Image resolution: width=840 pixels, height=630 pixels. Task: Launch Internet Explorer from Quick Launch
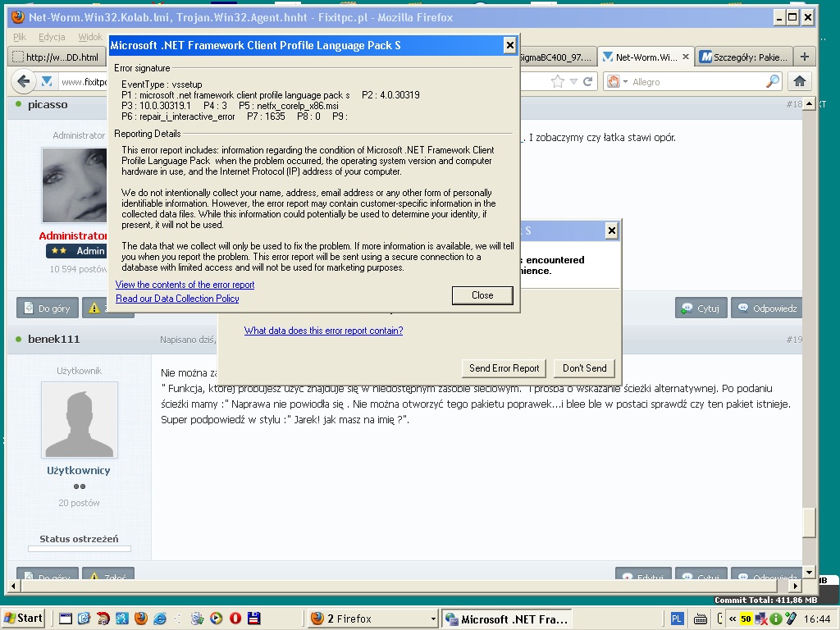(x=160, y=619)
